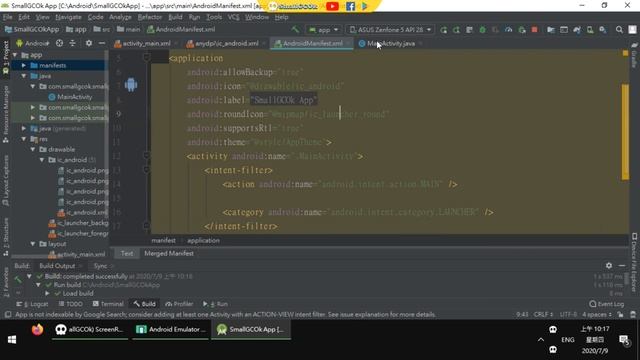Click the Apply Code Changes icon
Image resolution: width=640 pixels, height=360 pixels.
click(x=469, y=30)
